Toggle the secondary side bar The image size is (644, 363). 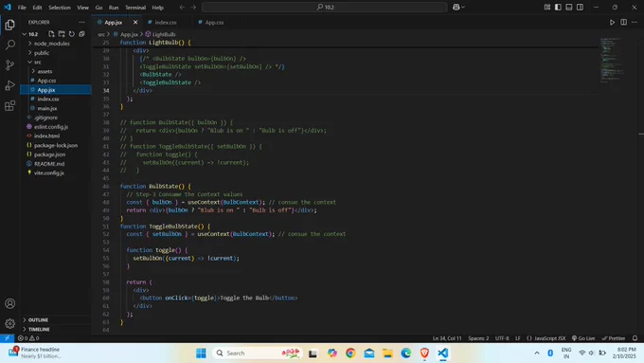(x=580, y=7)
